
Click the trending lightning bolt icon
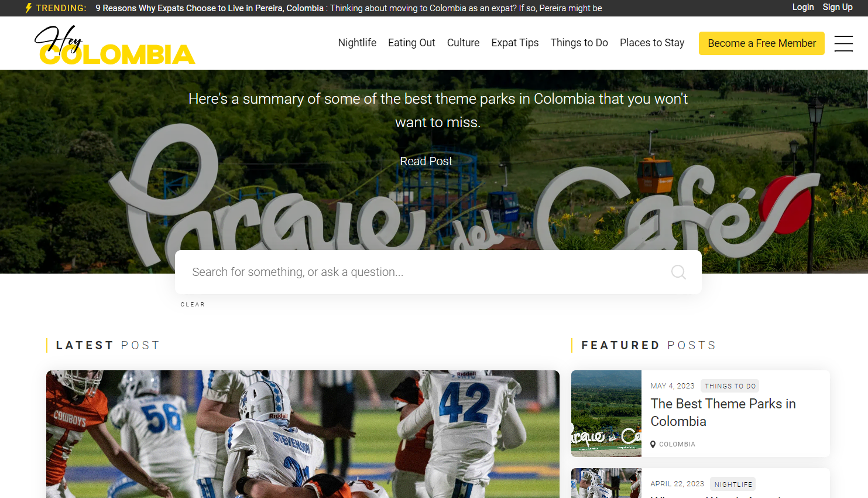coord(29,8)
